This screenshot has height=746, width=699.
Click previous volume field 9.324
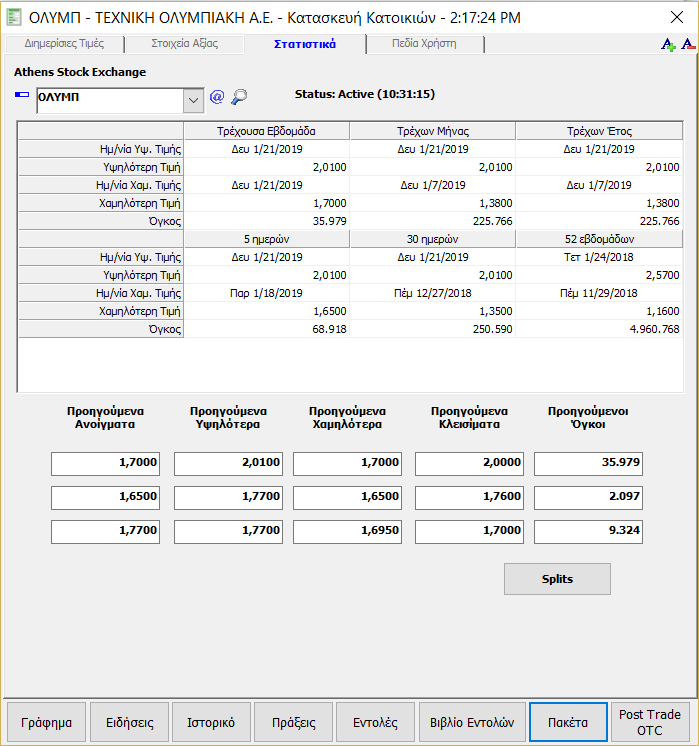(589, 532)
